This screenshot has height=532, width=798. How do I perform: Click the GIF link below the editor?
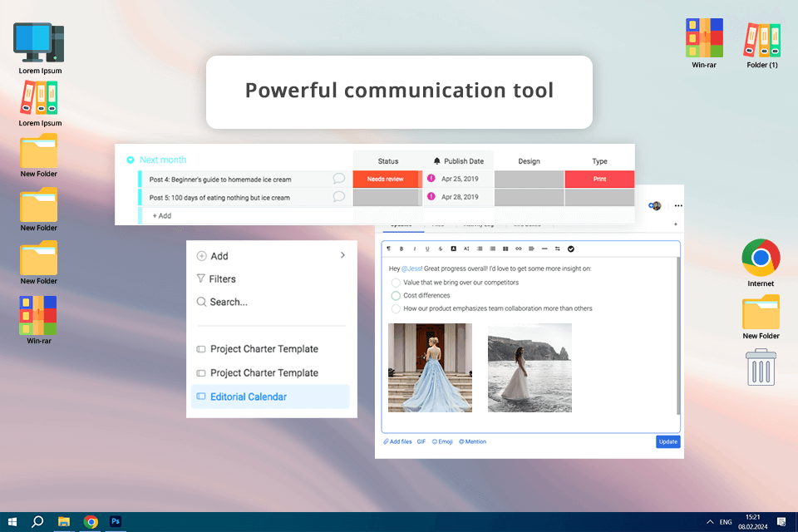(421, 441)
